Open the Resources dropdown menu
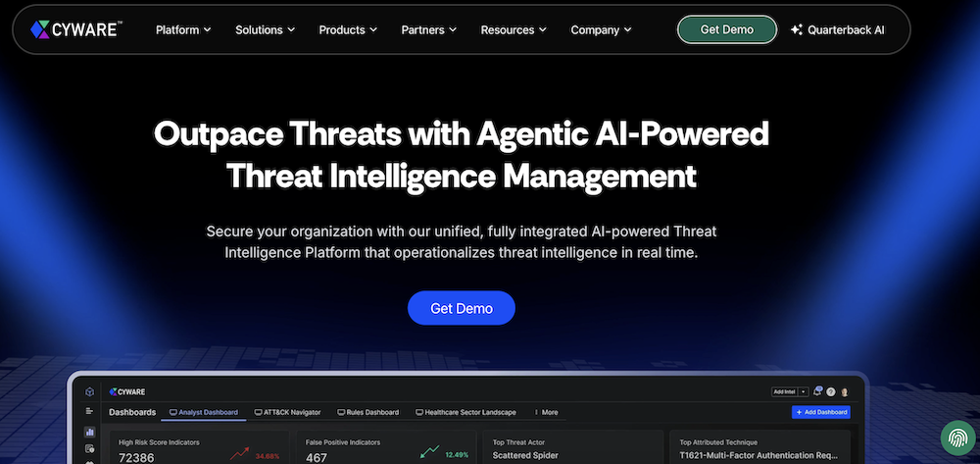980x464 pixels. pyautogui.click(x=514, y=29)
